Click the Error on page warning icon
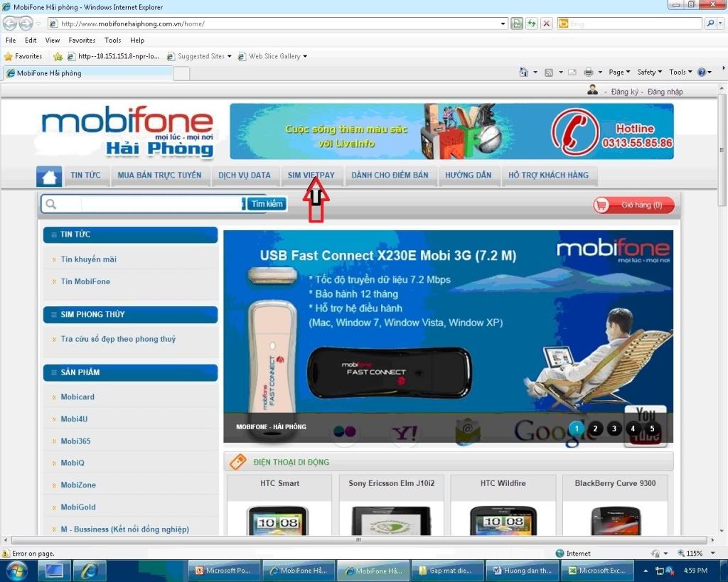Image resolution: width=728 pixels, height=582 pixels. (6, 554)
